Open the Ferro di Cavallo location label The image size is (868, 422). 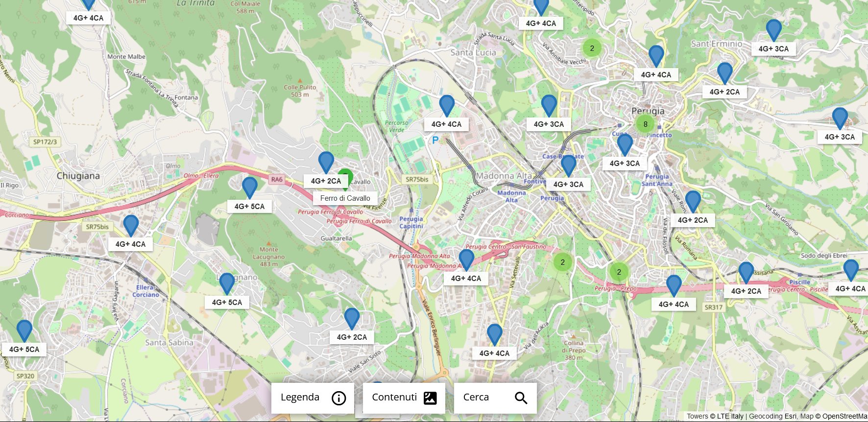coord(345,198)
